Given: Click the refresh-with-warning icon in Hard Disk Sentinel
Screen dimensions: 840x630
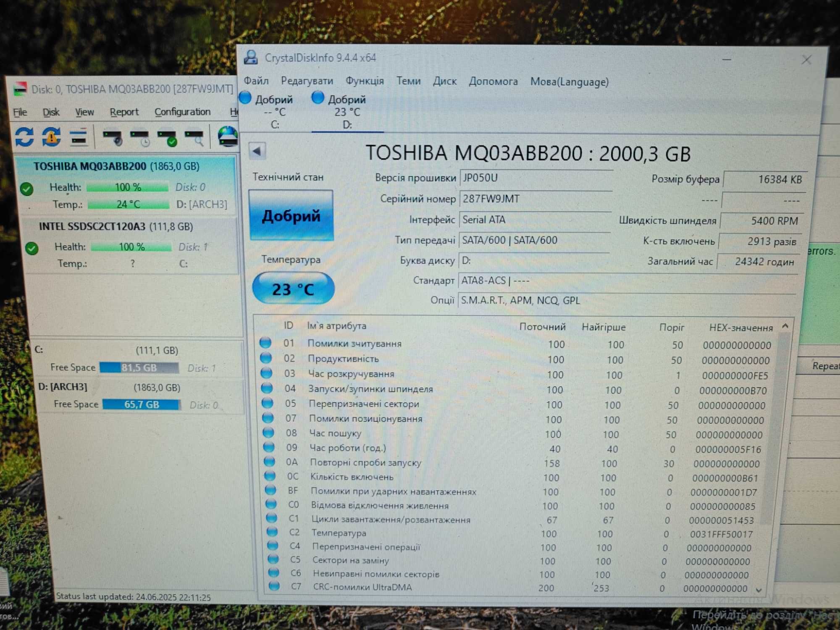Looking at the screenshot, I should click(51, 137).
